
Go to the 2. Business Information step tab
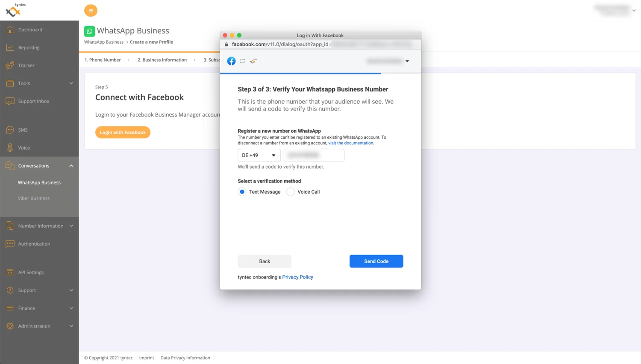162,60
